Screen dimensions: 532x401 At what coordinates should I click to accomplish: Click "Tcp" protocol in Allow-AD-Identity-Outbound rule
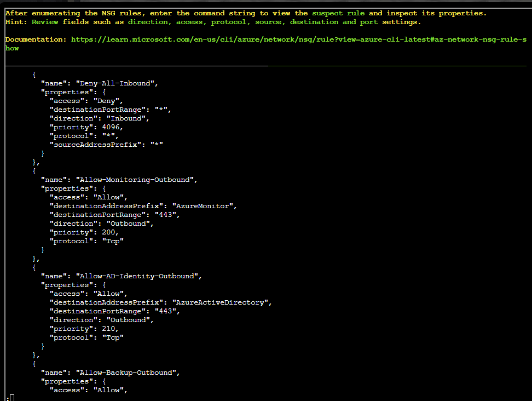(113, 337)
